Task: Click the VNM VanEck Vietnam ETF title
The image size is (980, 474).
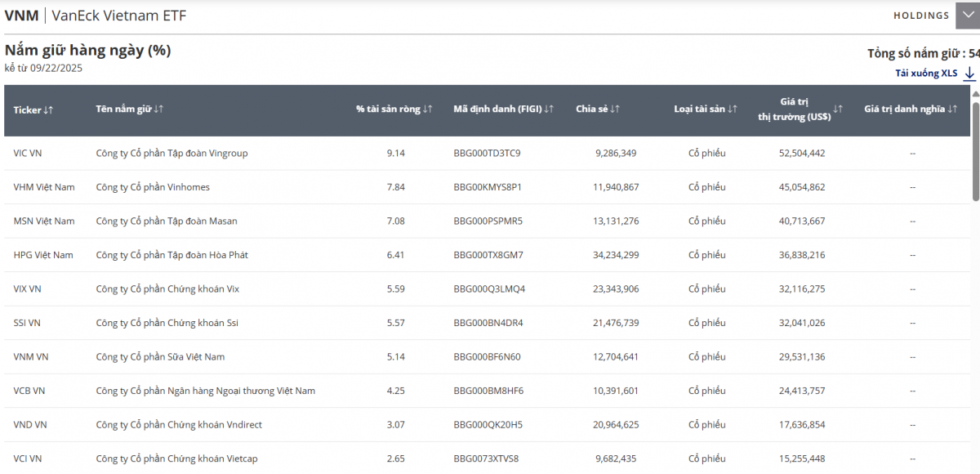Action: 96,16
